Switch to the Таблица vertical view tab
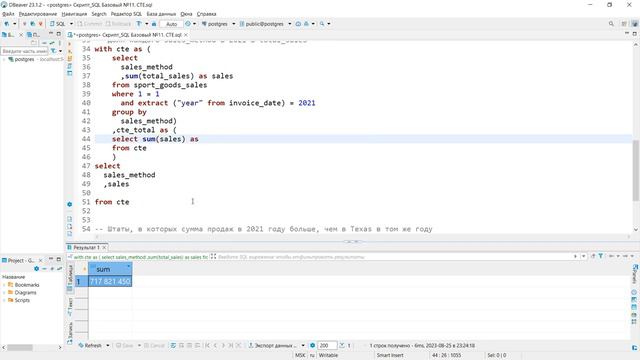The width and height of the screenshot is (640, 360). (70, 277)
